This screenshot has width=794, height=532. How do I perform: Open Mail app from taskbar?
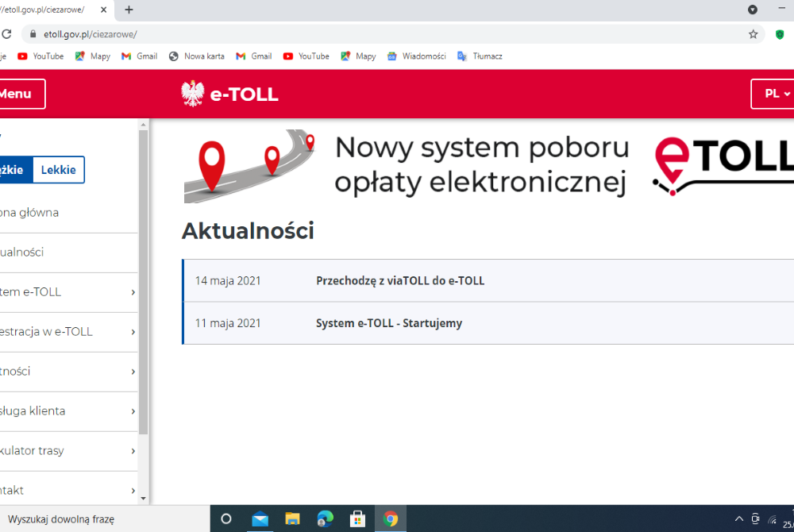click(260, 519)
